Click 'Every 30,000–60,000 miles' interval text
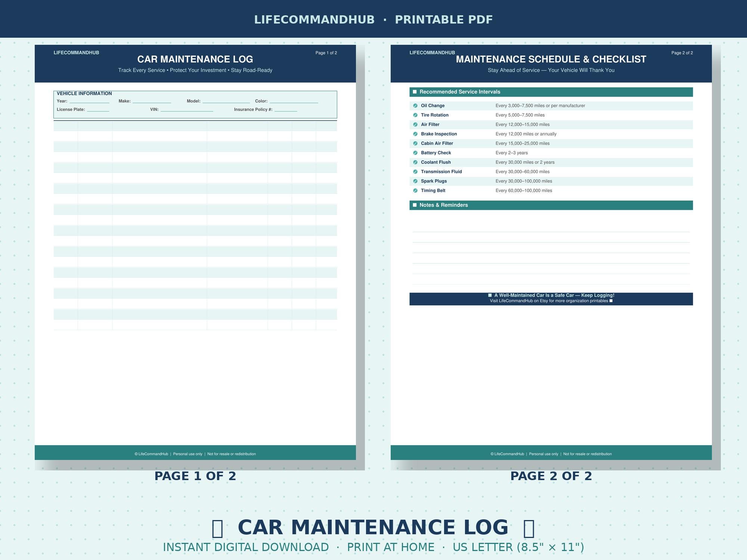The height and width of the screenshot is (560, 747). pos(523,172)
